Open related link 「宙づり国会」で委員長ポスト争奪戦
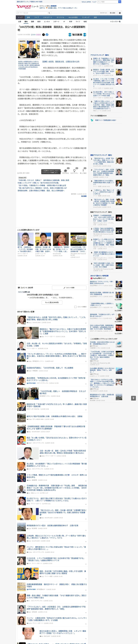Screen dimensions: 138x644 point(42,185)
